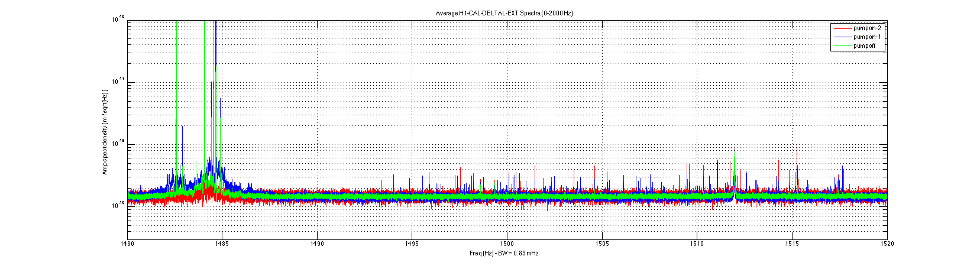Click the green line sample for pumpoff
The image size is (980, 269).
click(842, 46)
